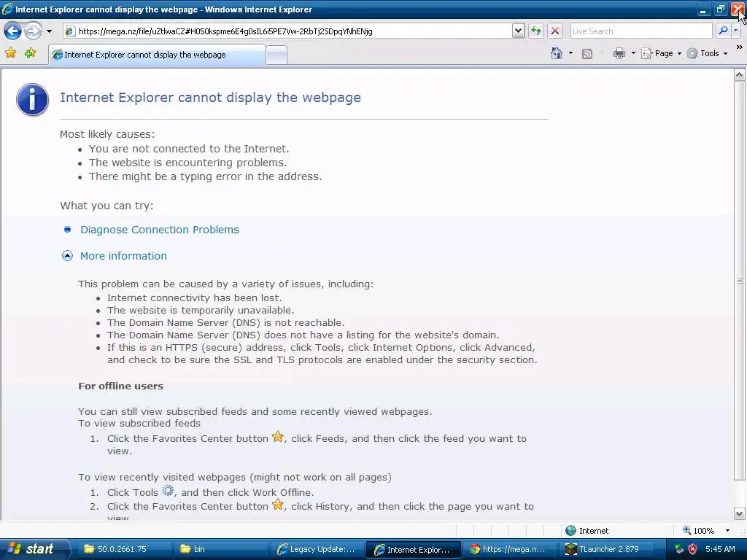Screen dimensions: 747x560
Task: Close the Internet Explorer window
Action: pos(738,9)
